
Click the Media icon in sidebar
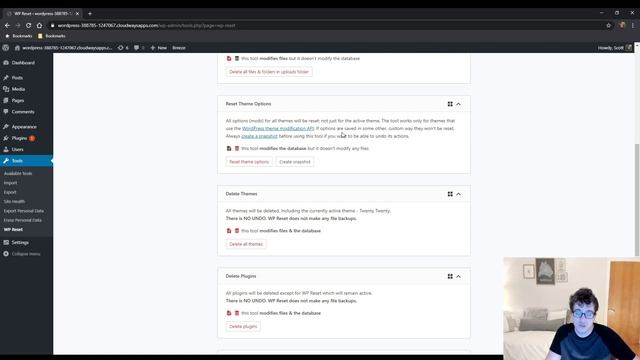(6, 89)
